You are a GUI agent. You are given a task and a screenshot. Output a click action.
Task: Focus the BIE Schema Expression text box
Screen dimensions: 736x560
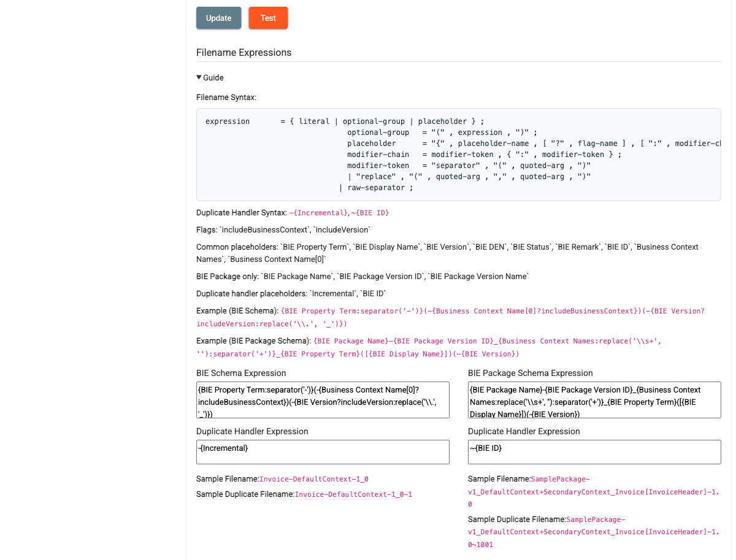point(323,400)
